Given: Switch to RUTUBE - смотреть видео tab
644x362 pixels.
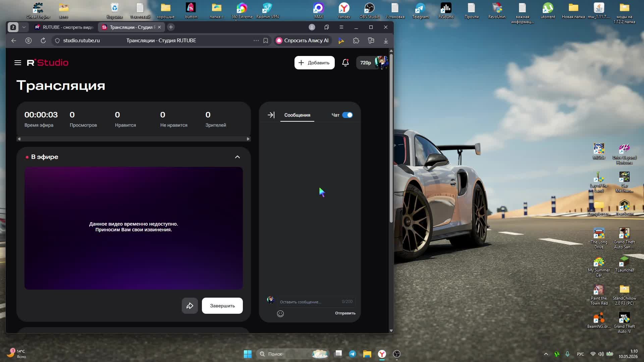Looking at the screenshot, I should pos(64,27).
